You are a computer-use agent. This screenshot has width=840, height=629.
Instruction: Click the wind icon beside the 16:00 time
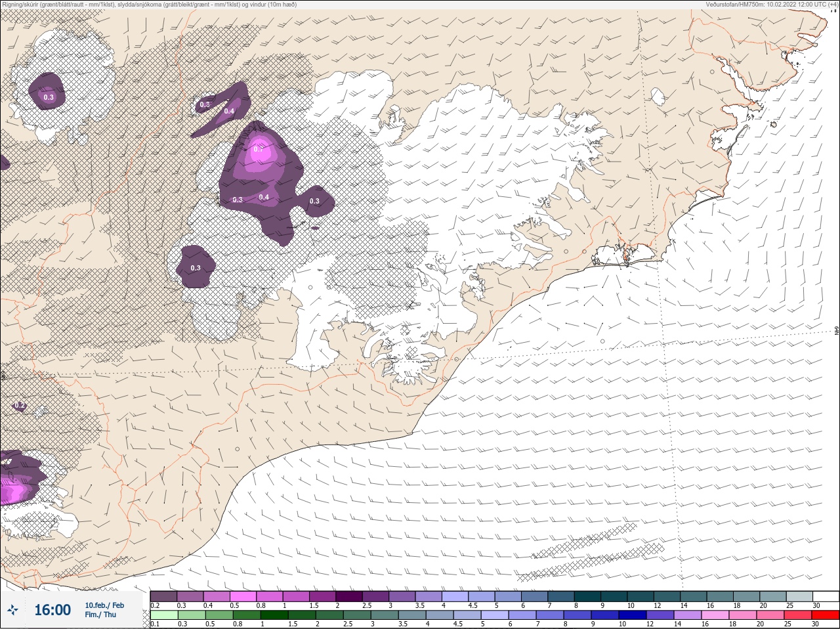[x=12, y=611]
